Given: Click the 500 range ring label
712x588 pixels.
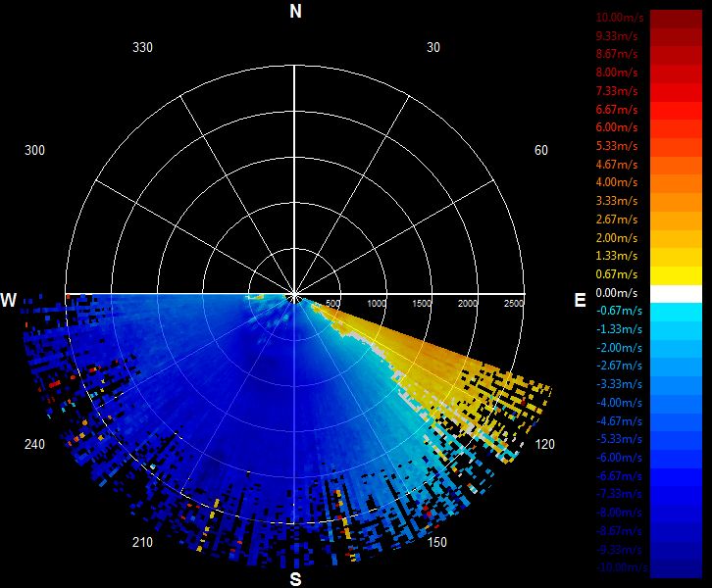Looking at the screenshot, I should coord(332,303).
